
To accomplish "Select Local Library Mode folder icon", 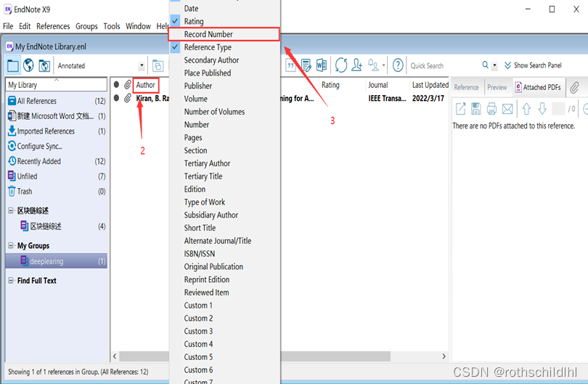I will click(13, 65).
